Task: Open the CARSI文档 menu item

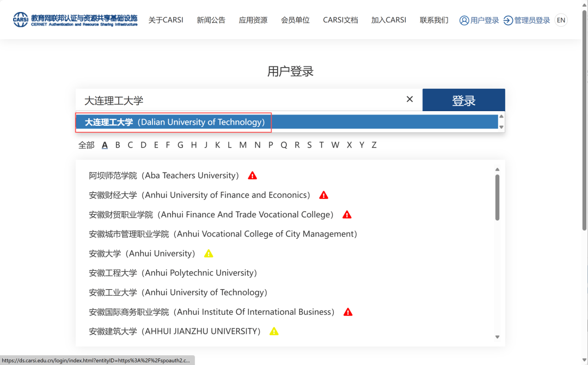Action: [x=340, y=20]
